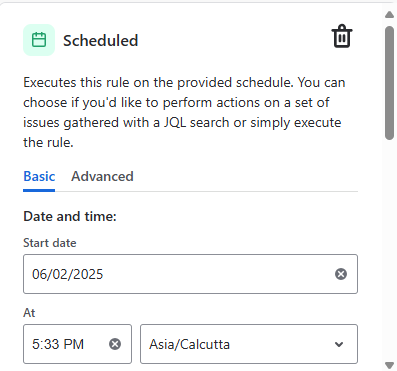Focus the Start date field showing 06/02/2025
Image resolution: width=397 pixels, height=371 pixels.
pyautogui.click(x=190, y=274)
